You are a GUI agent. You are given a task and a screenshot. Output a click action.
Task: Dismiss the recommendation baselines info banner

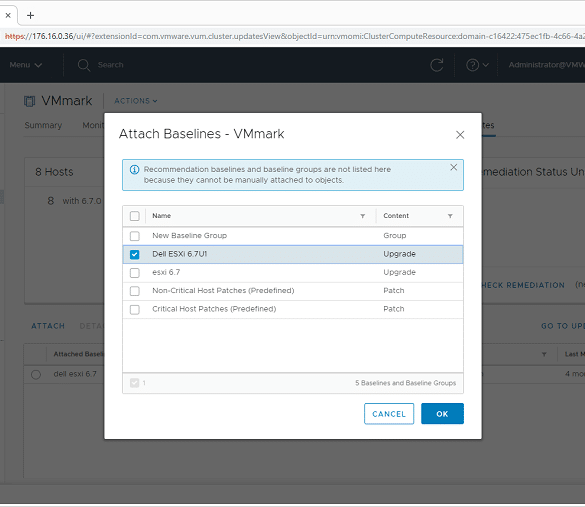(453, 168)
